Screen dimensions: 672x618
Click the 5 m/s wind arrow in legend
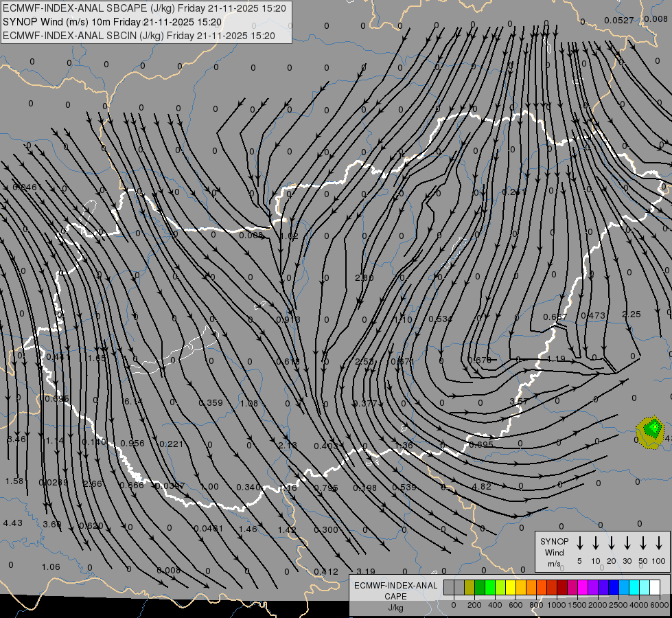click(579, 543)
